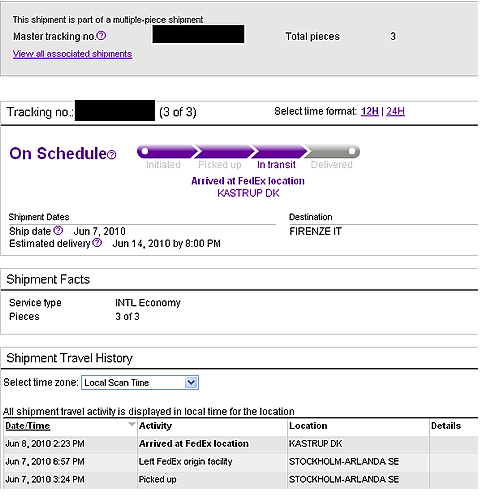Viewport: 480px width, 497px height.
Task: Select the Arrived at FedEx location row
Action: pyautogui.click(x=240, y=444)
